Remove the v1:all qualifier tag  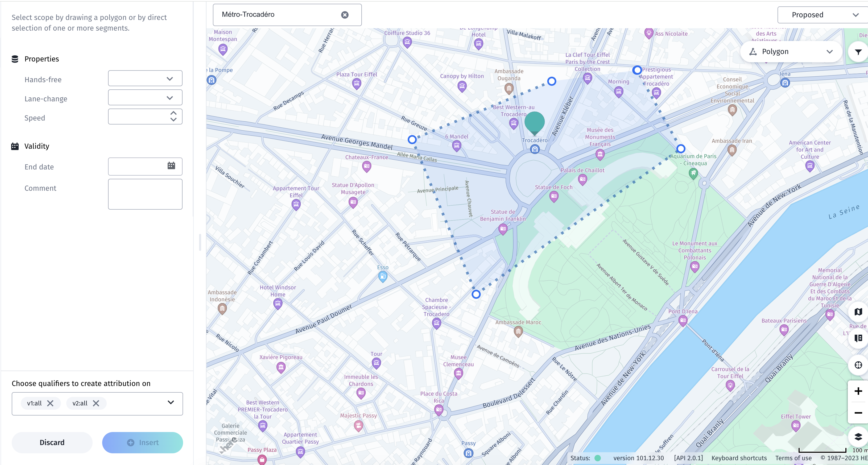[50, 403]
